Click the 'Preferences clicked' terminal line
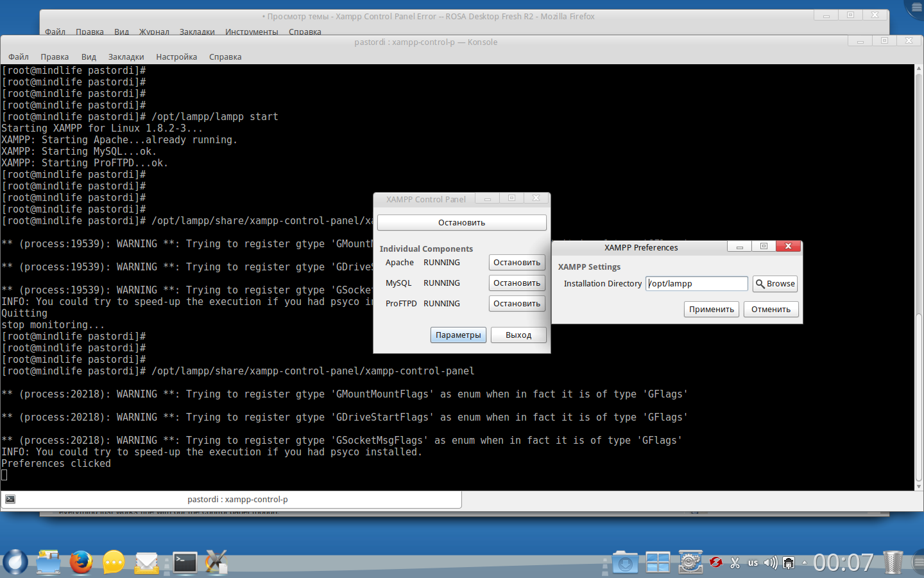Image resolution: width=924 pixels, height=578 pixels. pyautogui.click(x=56, y=463)
